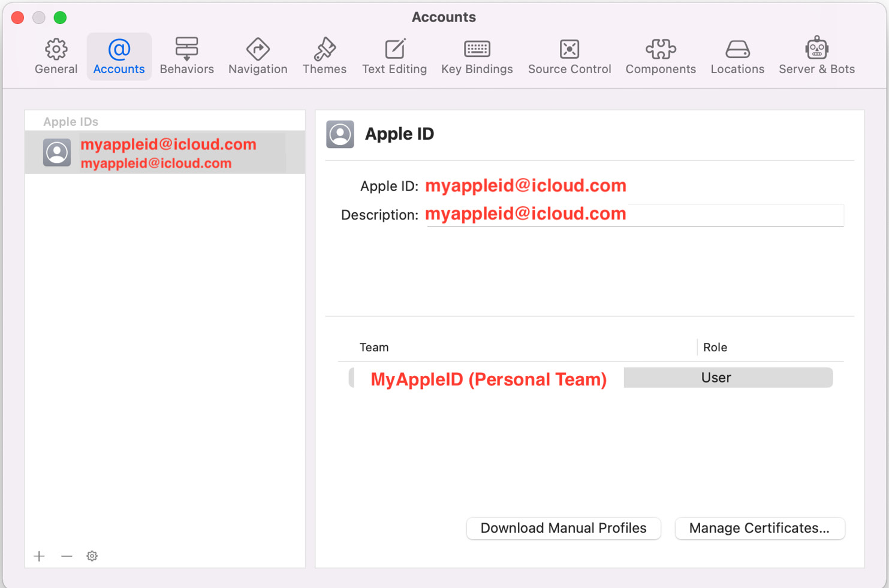The width and height of the screenshot is (889, 588).
Task: Go to Text Editing preferences
Action: (x=394, y=56)
